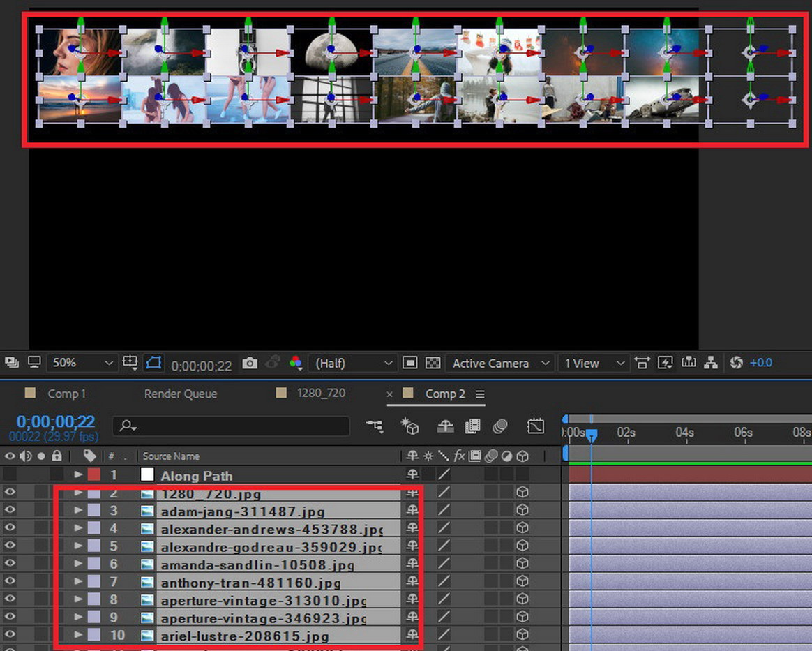Click the moon thumbnail in composition viewer
This screenshot has height=651, width=812.
pyautogui.click(x=331, y=52)
